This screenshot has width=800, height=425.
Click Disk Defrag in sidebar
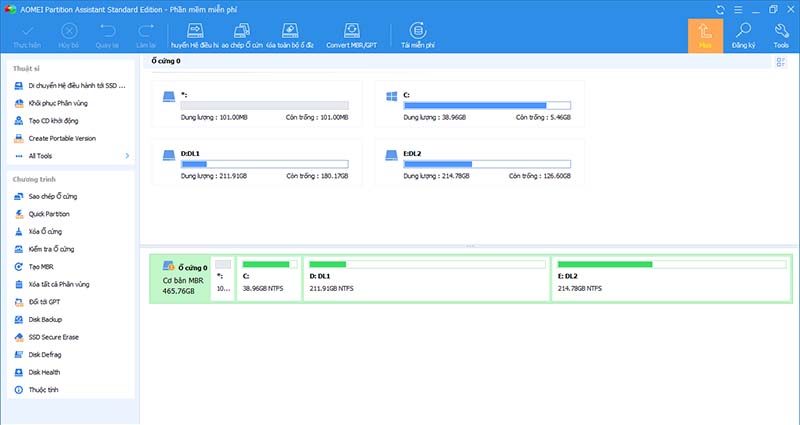(38, 355)
